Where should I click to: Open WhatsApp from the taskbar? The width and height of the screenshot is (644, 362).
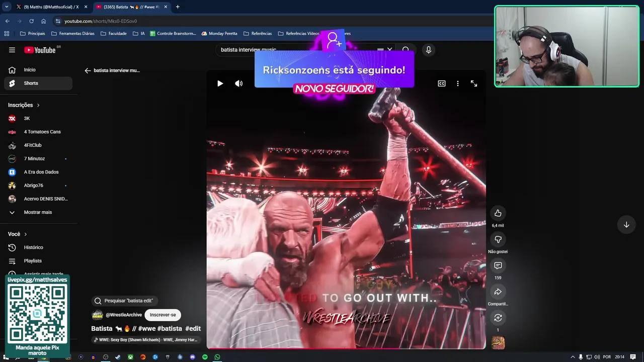tap(217, 357)
